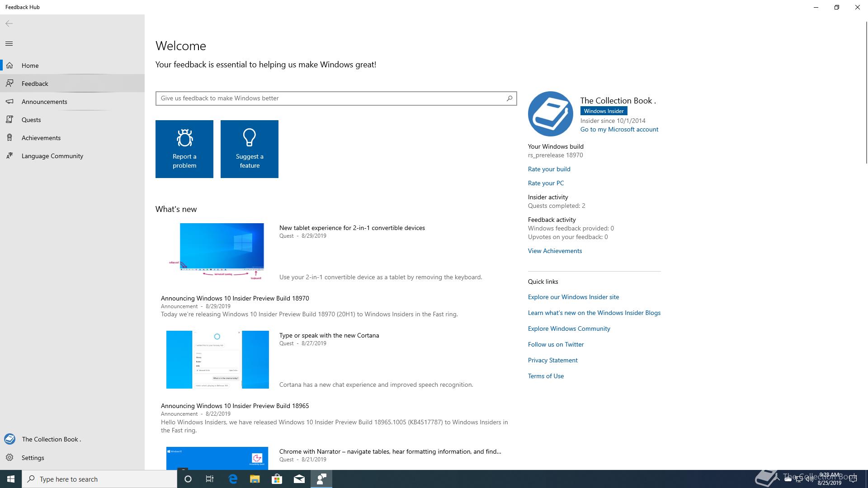Click the profile book avatar
The height and width of the screenshot is (488, 868).
pos(551,114)
